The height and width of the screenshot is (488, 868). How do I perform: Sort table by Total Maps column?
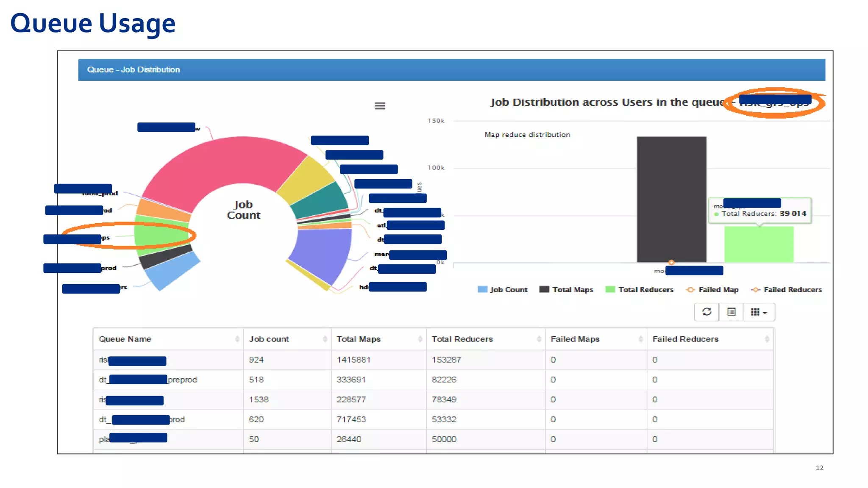[x=359, y=339]
